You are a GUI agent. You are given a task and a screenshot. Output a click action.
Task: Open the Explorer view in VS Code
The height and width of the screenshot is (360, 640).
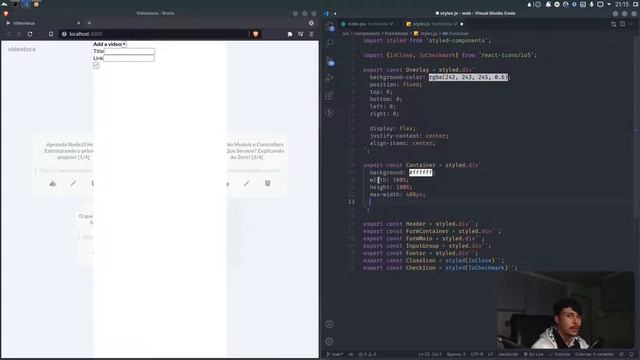click(x=330, y=27)
